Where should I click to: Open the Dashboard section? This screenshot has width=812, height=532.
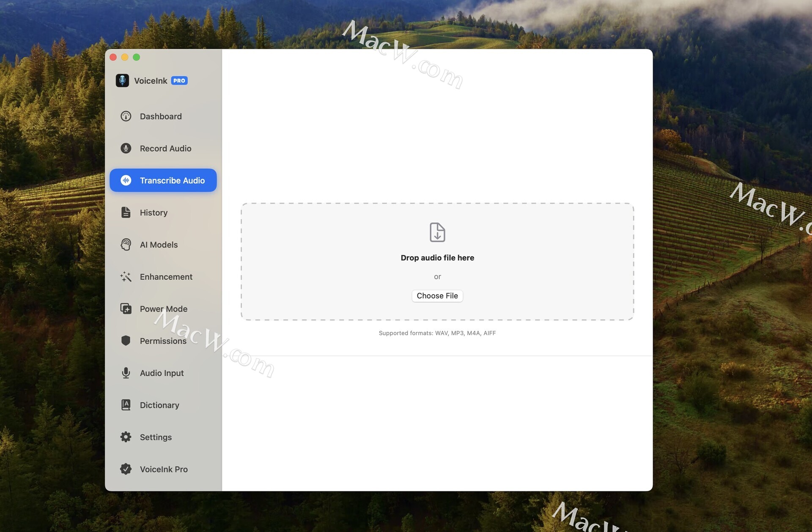[163, 116]
